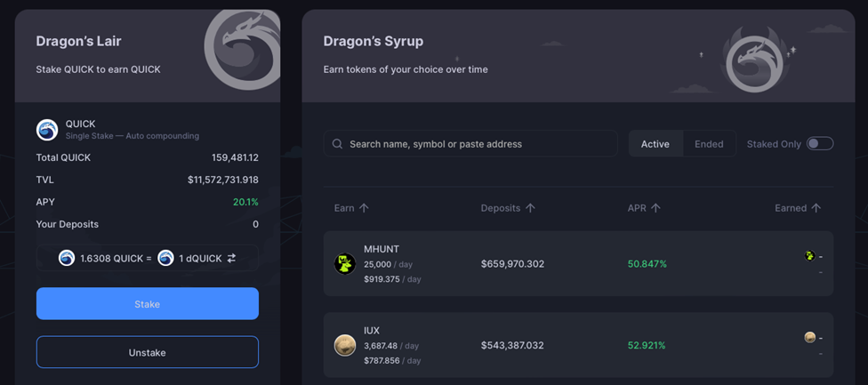Click the 3,687.48 / day reward rate
Viewport: 868px width, 385px height.
tap(391, 346)
